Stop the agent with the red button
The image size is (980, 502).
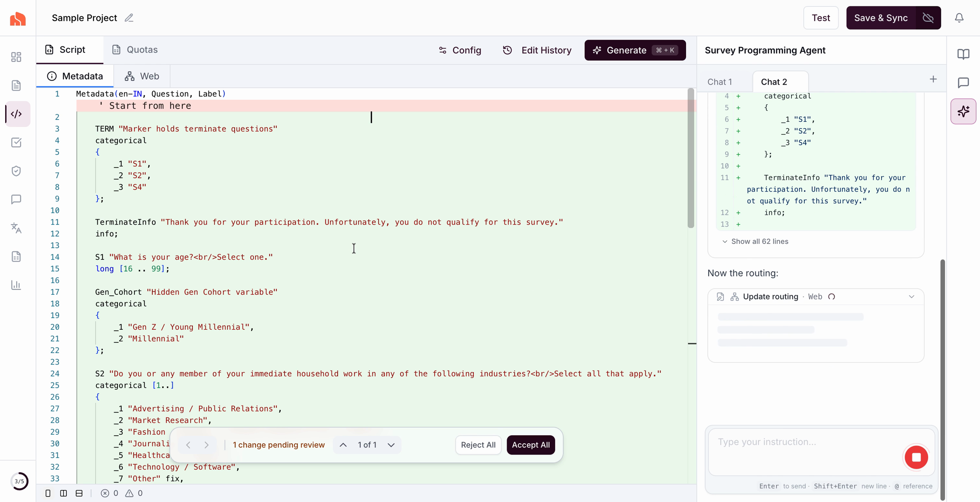click(x=916, y=457)
